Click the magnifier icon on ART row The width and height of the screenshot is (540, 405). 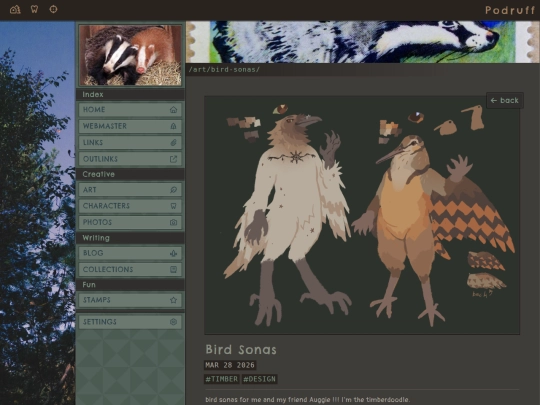coord(174,190)
